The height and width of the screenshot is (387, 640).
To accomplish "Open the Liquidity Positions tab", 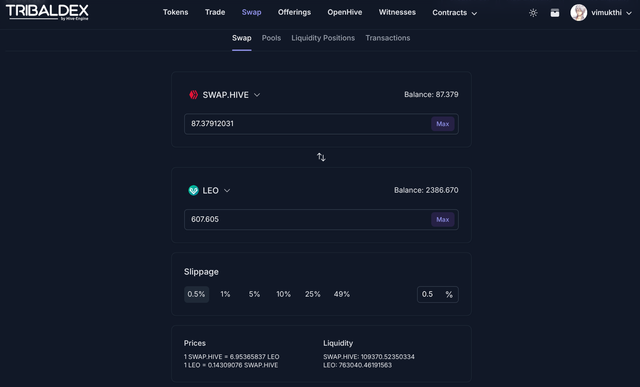I will pos(323,38).
